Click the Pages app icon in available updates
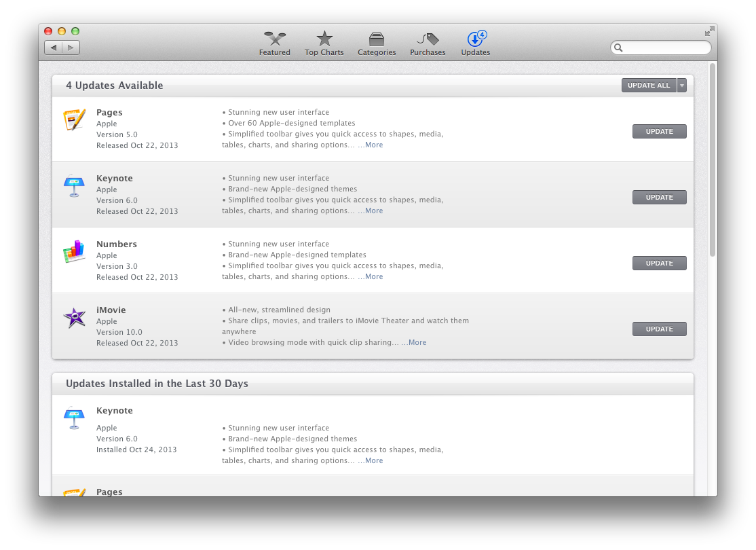Viewport: 756px width, 550px height. 74,120
